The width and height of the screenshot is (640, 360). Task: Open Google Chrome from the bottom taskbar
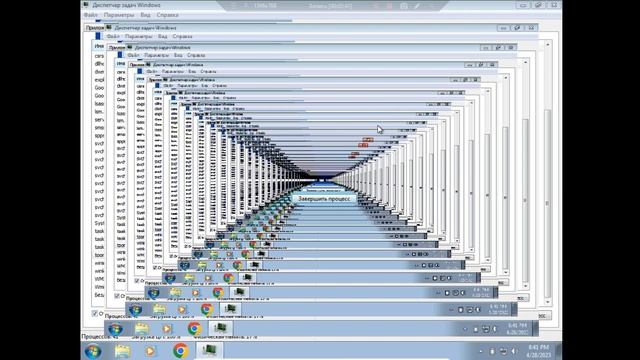pos(180,351)
